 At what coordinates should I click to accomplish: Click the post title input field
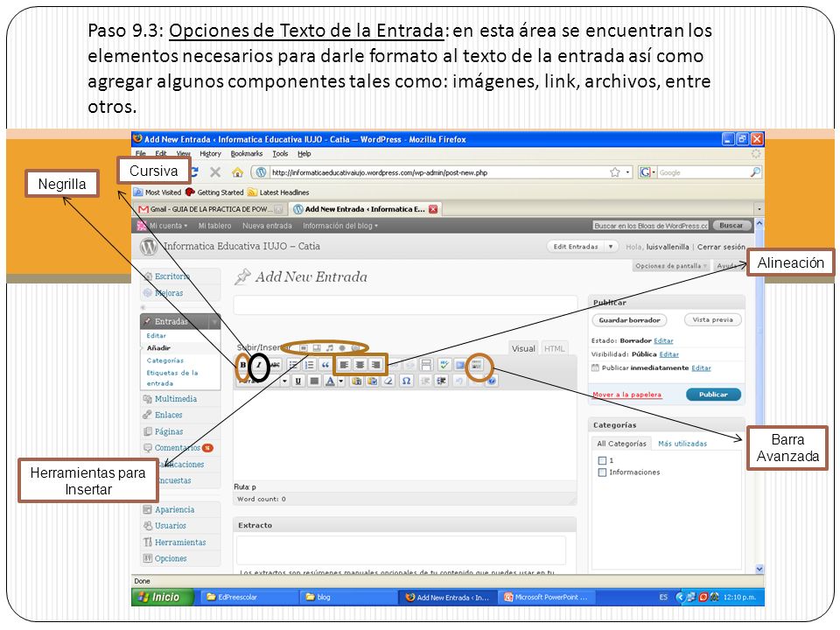tap(405, 304)
